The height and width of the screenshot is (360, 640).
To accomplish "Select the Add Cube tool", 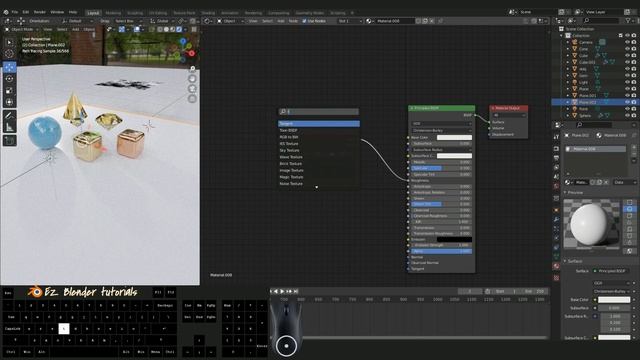I will coord(9,141).
